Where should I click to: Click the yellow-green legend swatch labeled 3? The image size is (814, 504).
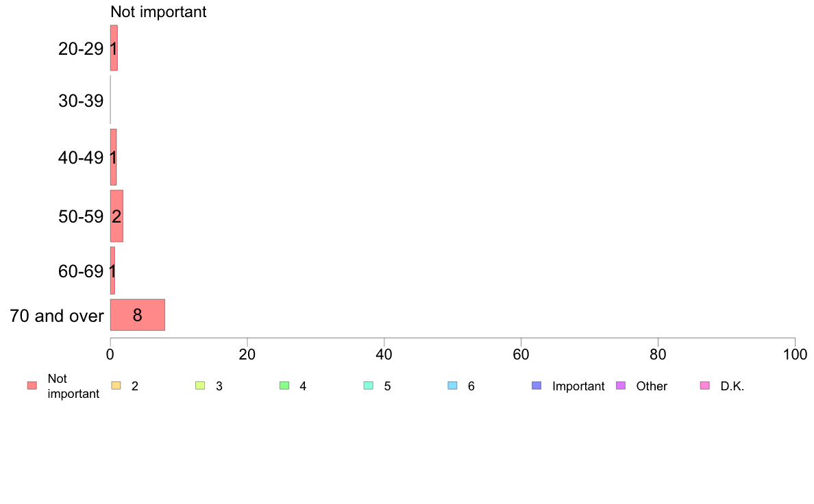[200, 386]
